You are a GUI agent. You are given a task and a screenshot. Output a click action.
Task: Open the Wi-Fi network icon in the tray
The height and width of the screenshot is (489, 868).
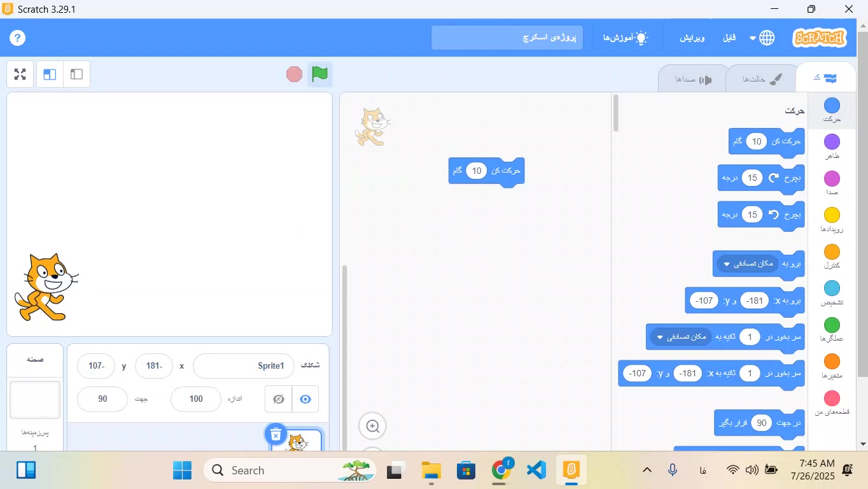pyautogui.click(x=733, y=470)
